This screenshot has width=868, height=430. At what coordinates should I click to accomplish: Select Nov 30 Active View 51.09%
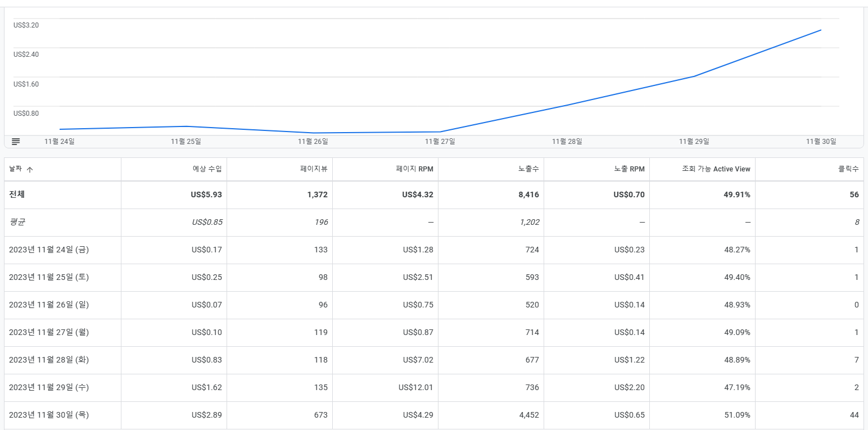738,415
